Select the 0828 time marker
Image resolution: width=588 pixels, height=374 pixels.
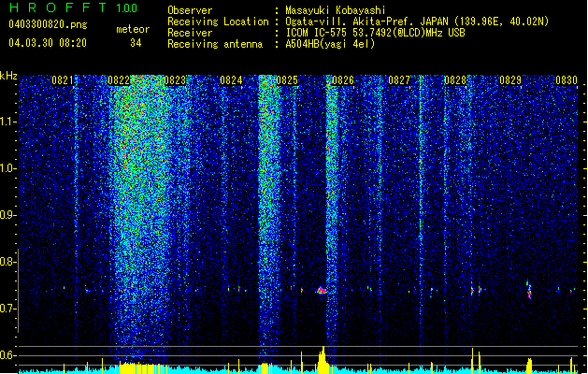point(455,80)
